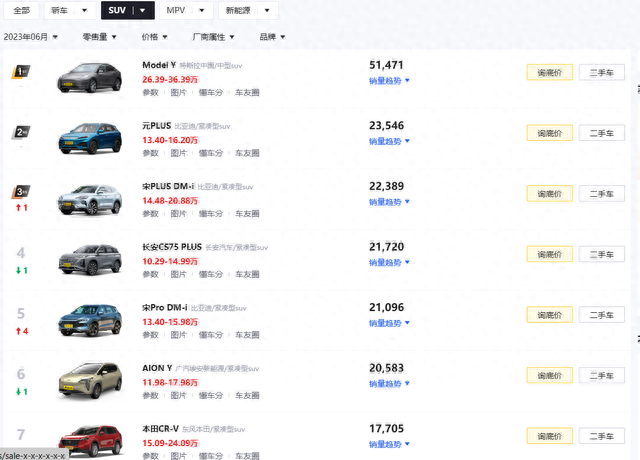Open the Model Y title link
Image resolution: width=640 pixels, height=460 pixels.
point(159,65)
